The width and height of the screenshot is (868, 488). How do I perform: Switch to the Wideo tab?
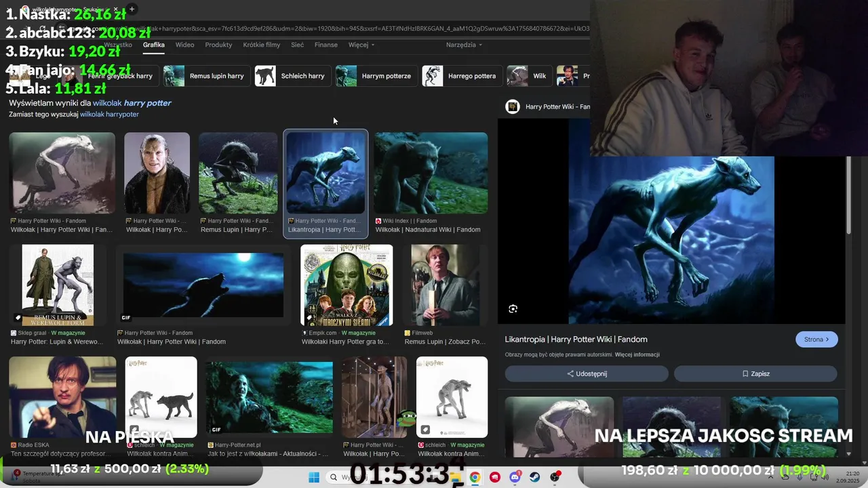point(184,45)
